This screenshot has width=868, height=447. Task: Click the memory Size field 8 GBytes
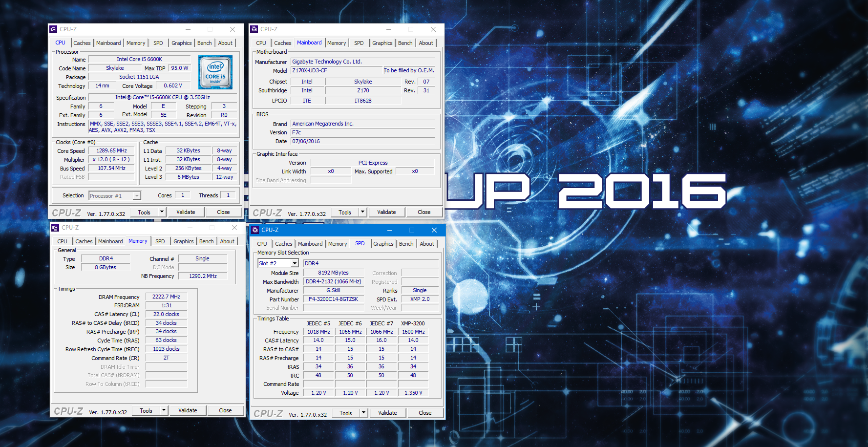pos(106,268)
